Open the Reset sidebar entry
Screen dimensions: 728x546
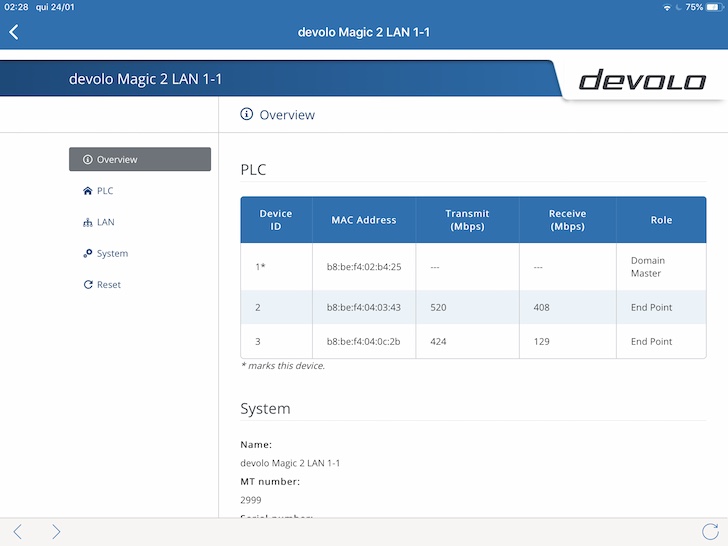(x=108, y=285)
